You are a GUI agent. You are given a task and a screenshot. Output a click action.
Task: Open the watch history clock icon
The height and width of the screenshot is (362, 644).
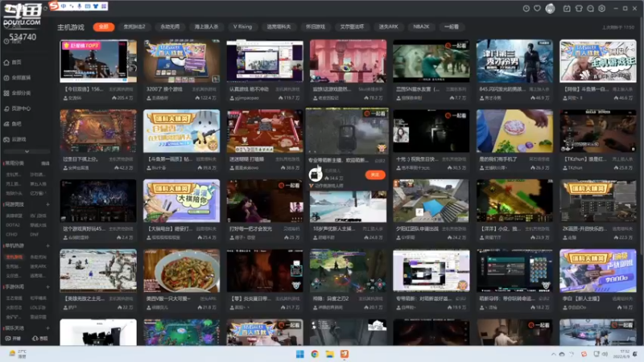[526, 8]
